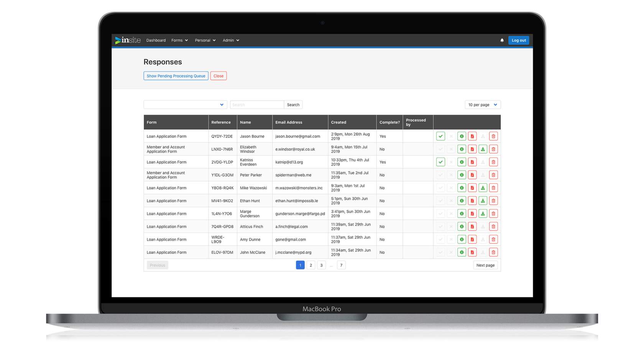Click the name Ethan Hunt

(x=250, y=200)
